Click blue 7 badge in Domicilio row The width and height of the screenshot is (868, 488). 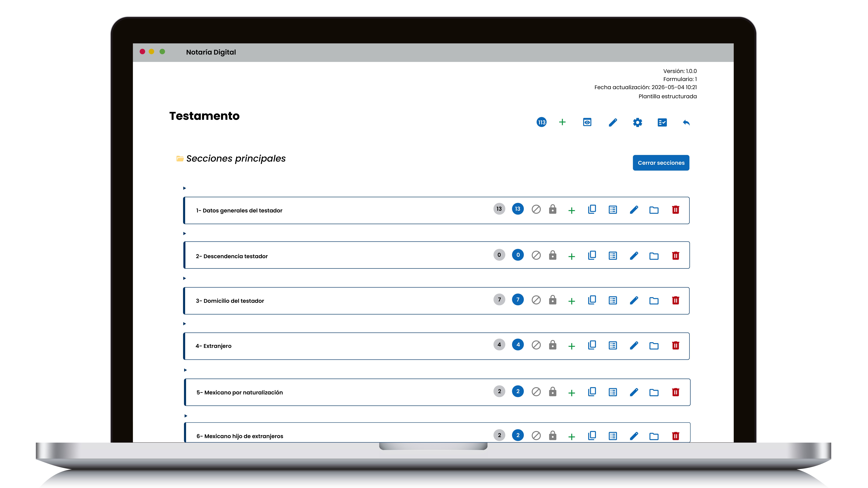(x=518, y=299)
